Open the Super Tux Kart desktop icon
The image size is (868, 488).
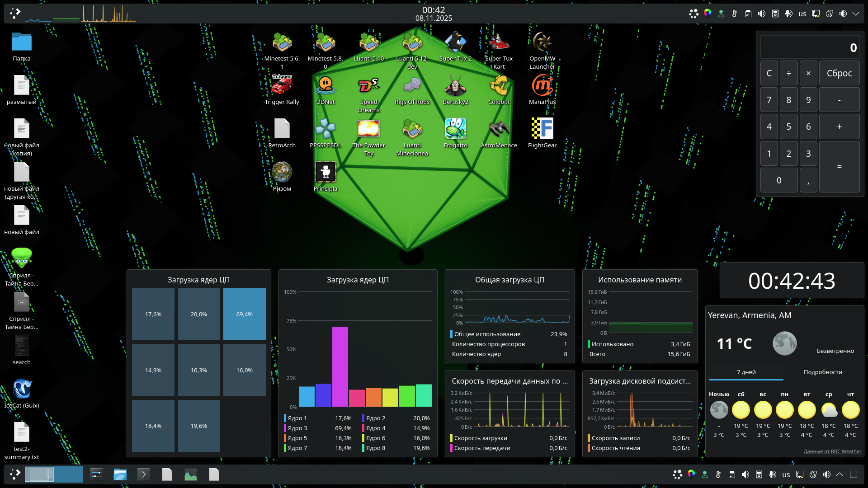pyautogui.click(x=499, y=42)
